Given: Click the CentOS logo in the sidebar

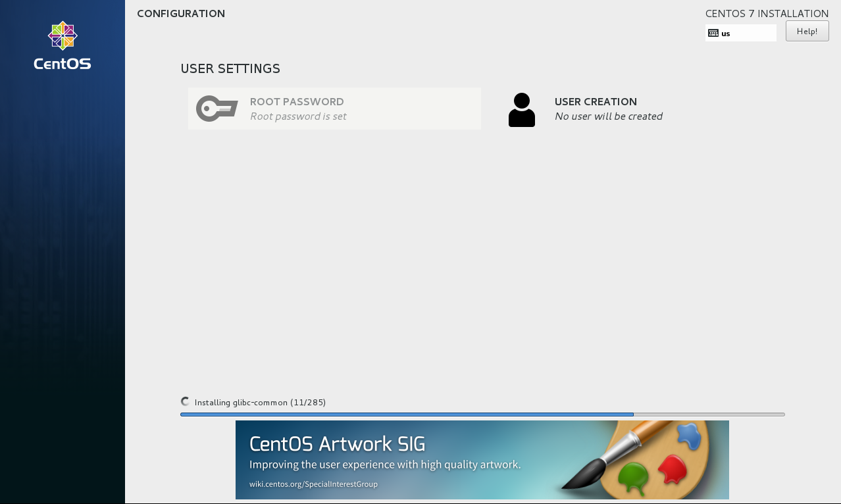Looking at the screenshot, I should pyautogui.click(x=63, y=45).
